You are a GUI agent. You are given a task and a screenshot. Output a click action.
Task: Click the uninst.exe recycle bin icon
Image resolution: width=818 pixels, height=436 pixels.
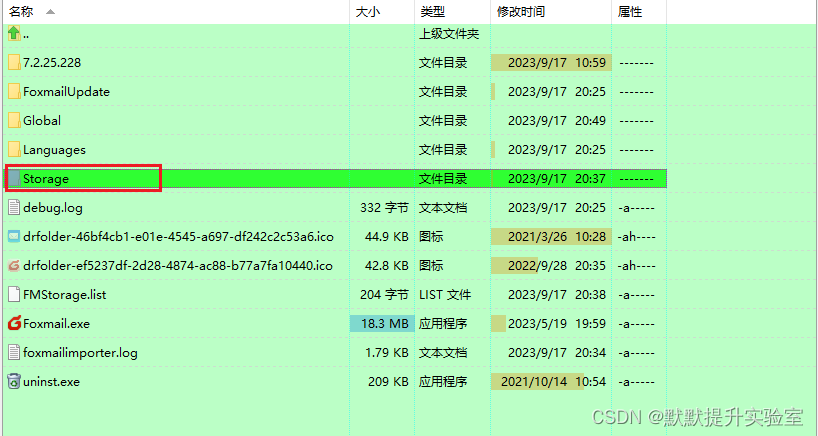click(14, 381)
